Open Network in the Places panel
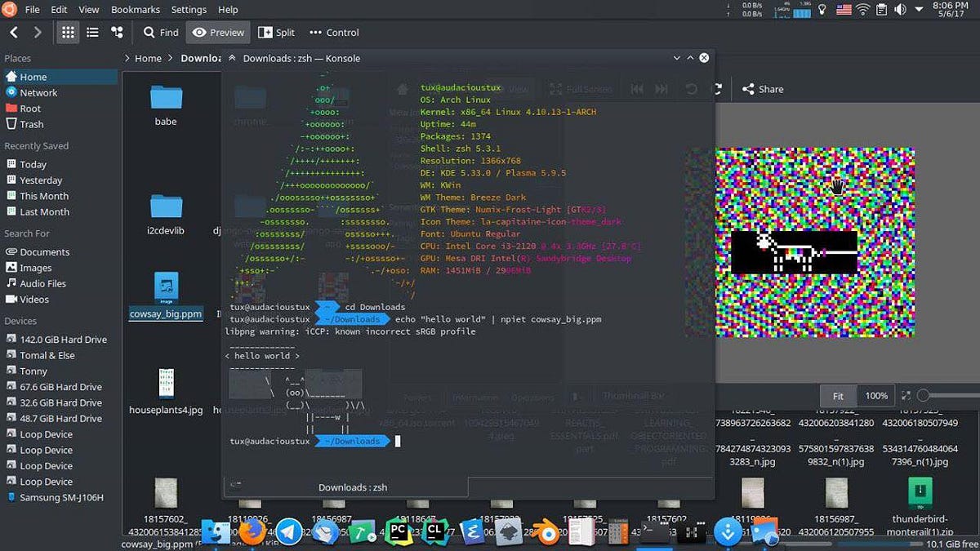Screen dimensions: 980x551 tap(38, 92)
